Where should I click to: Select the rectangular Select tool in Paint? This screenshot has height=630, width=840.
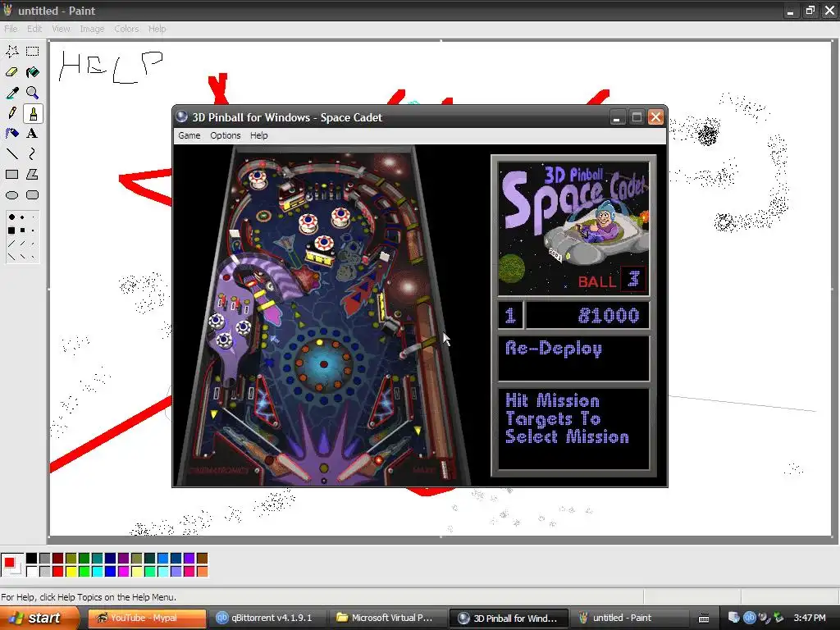(33, 52)
